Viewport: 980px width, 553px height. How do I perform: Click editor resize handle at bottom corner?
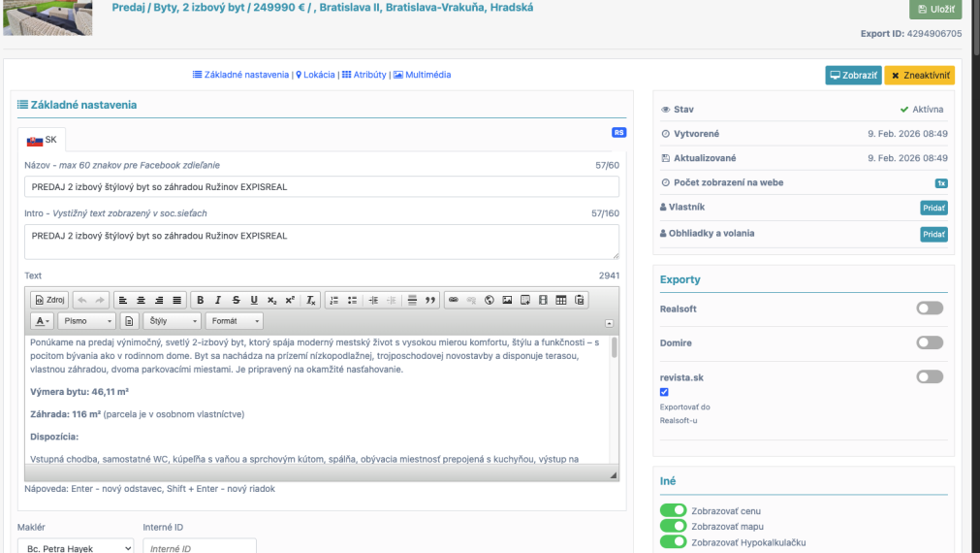(614, 474)
